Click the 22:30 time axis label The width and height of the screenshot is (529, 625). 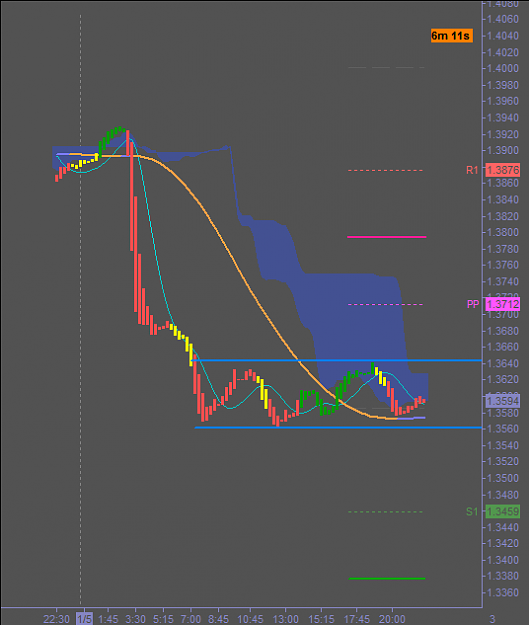point(56,619)
